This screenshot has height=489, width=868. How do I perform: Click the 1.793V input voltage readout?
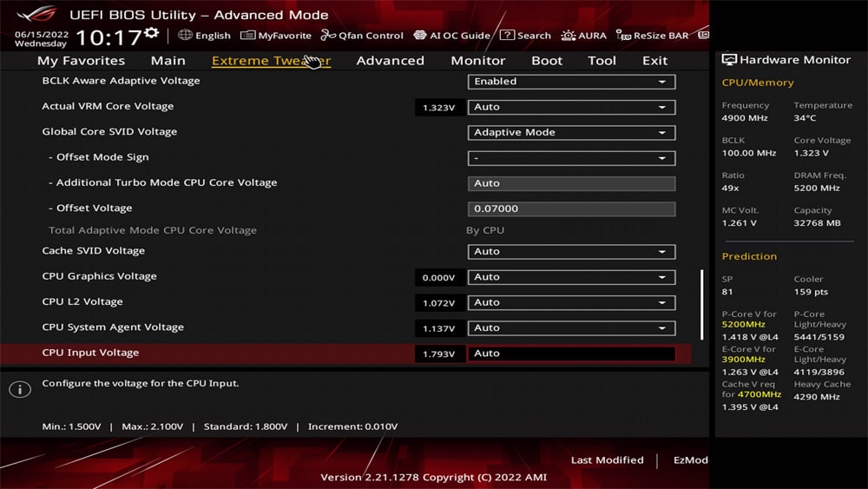438,354
